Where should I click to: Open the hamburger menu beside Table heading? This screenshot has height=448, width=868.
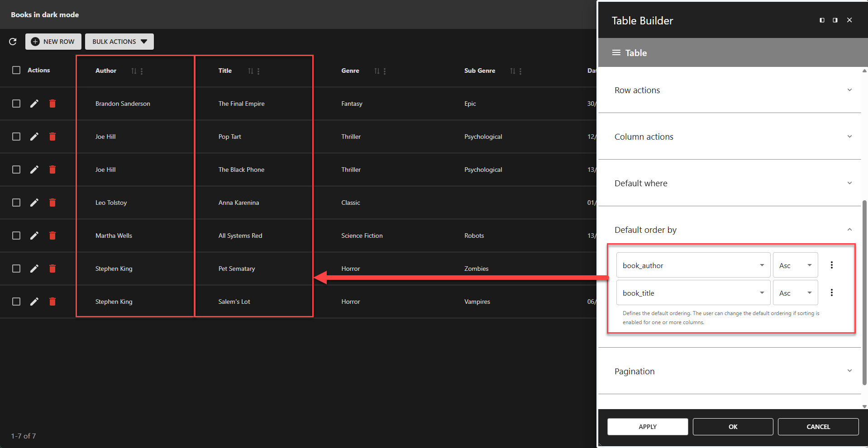coord(616,52)
